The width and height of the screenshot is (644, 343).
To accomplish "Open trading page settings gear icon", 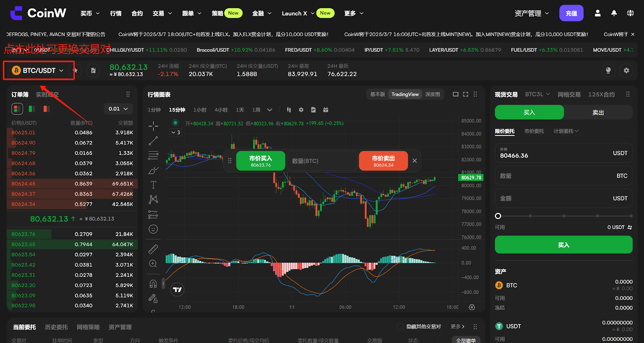I will 626,70.
